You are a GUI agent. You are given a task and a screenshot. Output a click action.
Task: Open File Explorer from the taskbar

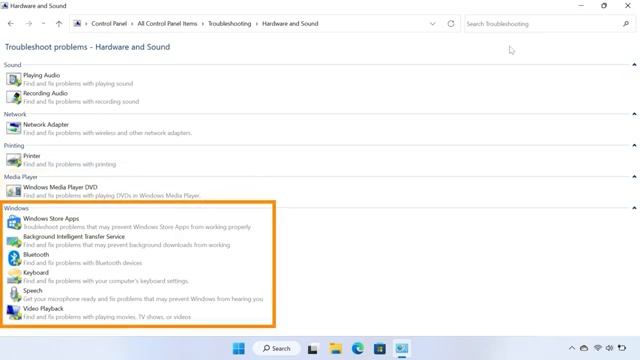pos(336,349)
